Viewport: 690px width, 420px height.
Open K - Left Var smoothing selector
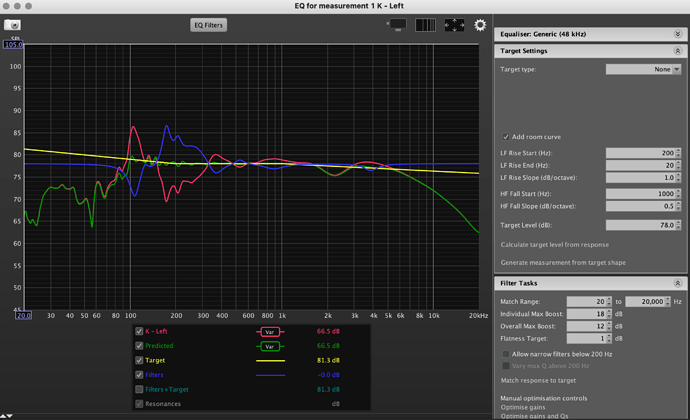[270, 332]
